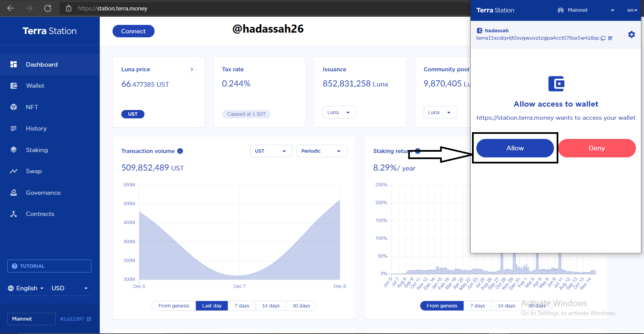
Task: Show QR code for wallet address
Action: 610,38
